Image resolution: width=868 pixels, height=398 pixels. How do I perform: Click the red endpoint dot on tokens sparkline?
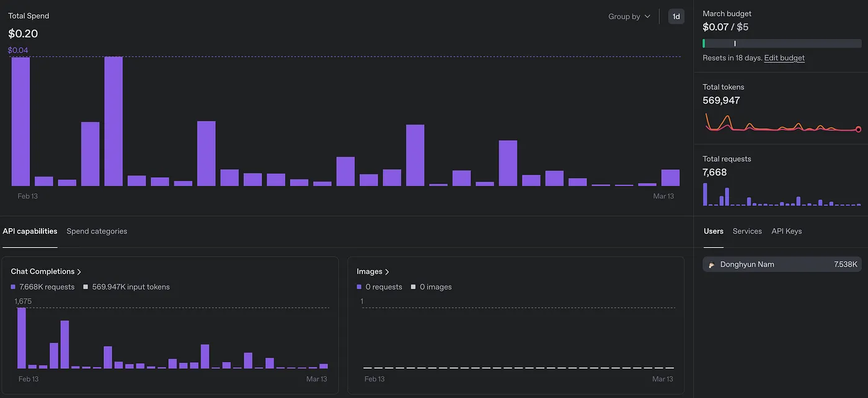(858, 130)
